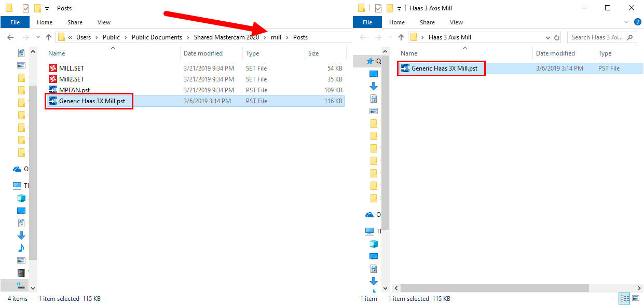Sort by Type column in Haas window
This screenshot has height=305, width=644.
[619, 53]
